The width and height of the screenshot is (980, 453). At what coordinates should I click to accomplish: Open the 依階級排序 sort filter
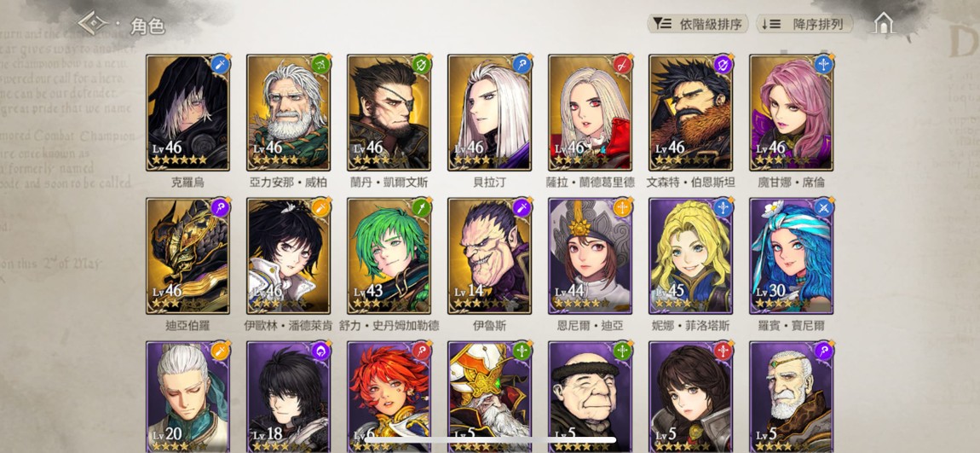[697, 25]
